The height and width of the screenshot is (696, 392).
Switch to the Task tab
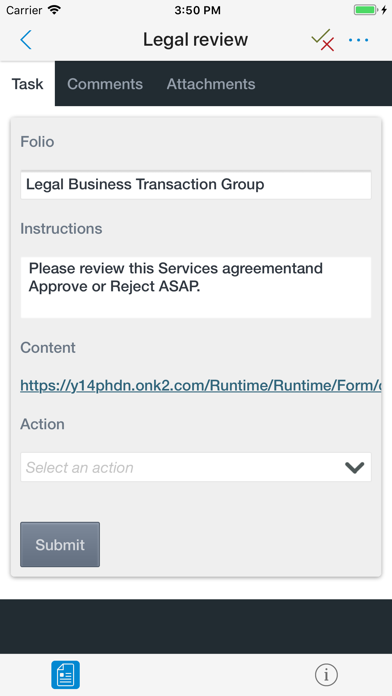pos(28,83)
